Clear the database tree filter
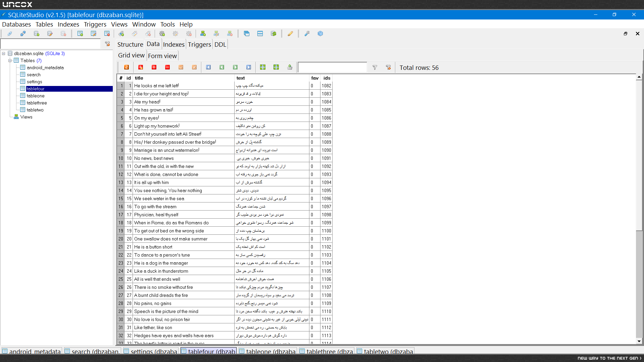The height and width of the screenshot is (362, 644). (107, 44)
